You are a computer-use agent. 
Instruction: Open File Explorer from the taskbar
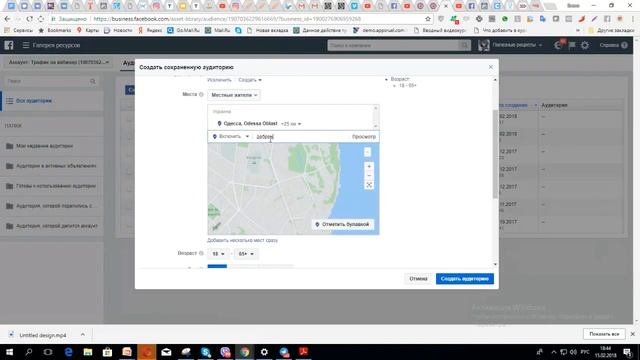pyautogui.click(x=88, y=352)
